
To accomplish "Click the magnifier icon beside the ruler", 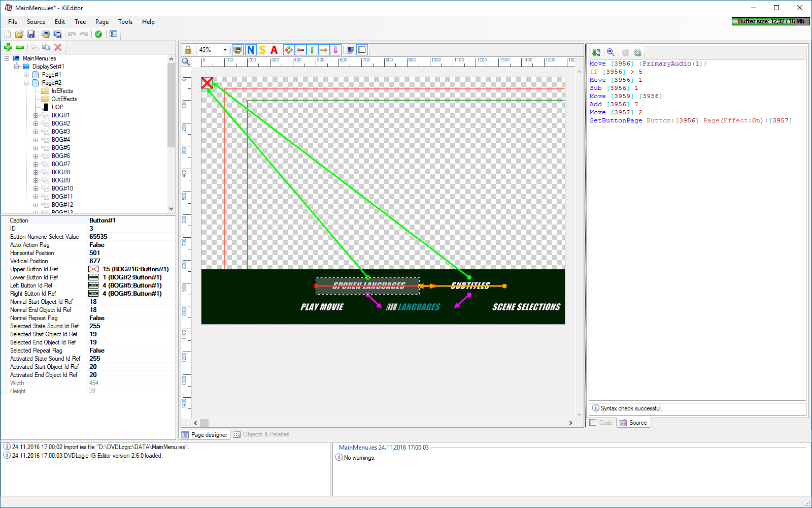I will 186,62.
